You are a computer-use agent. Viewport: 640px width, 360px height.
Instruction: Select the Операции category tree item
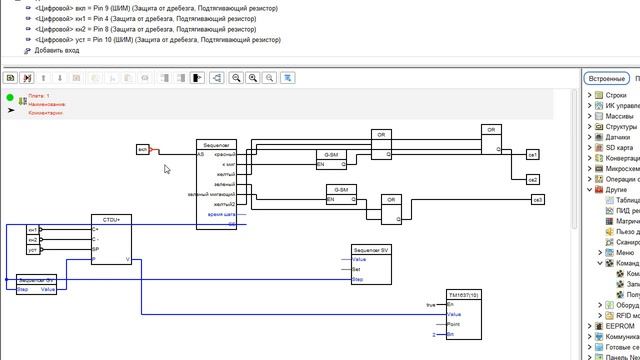[623, 179]
